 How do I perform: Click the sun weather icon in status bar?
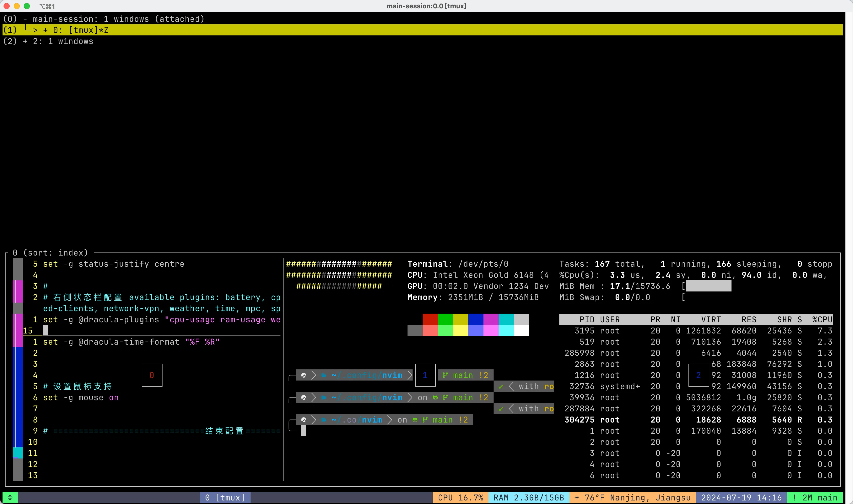(577, 497)
